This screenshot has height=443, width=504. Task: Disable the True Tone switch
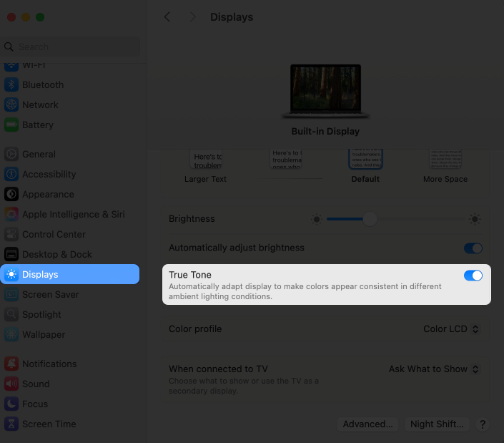coord(473,276)
